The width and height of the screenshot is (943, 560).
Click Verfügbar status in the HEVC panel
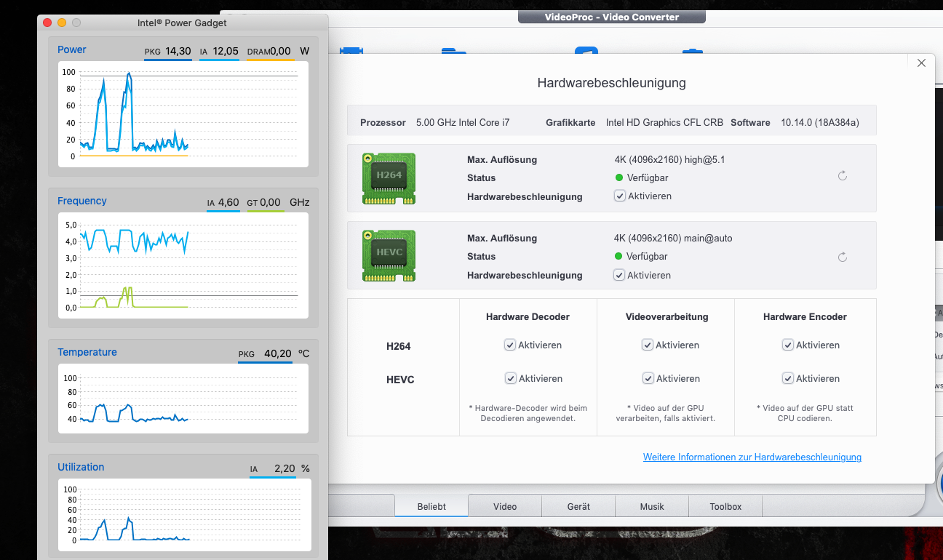coord(648,256)
